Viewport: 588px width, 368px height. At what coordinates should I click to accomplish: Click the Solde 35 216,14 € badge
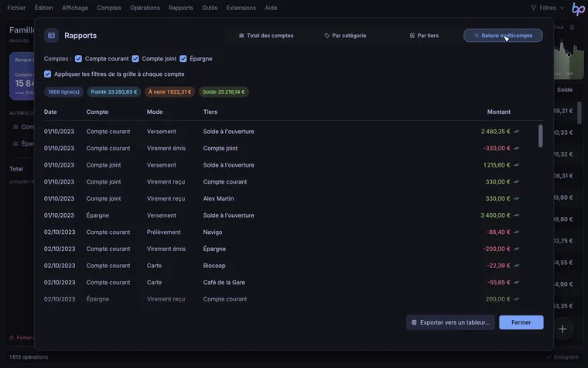[x=224, y=91]
